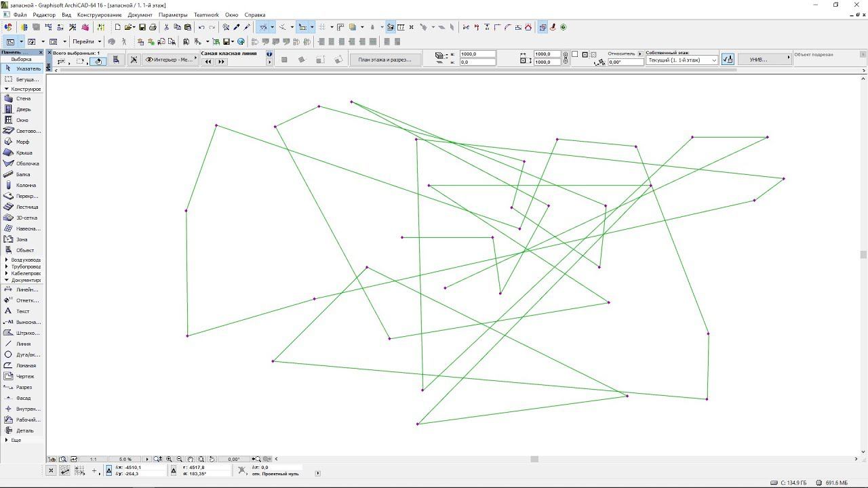Click the Относитель arrow button
868x488 pixels.
point(640,54)
